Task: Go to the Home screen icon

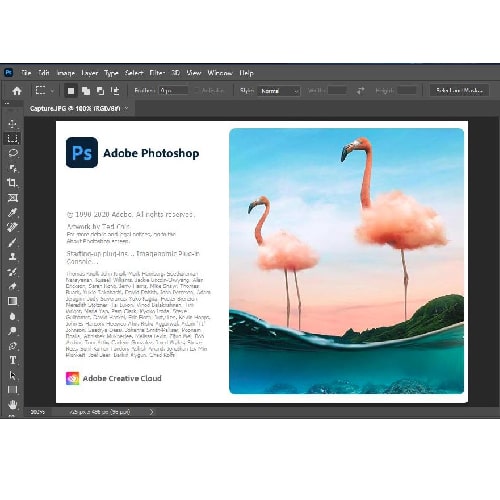Action: point(17,91)
